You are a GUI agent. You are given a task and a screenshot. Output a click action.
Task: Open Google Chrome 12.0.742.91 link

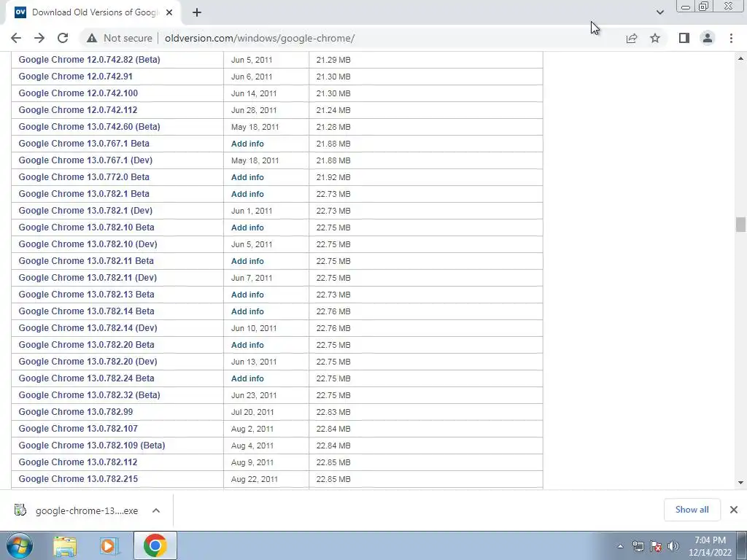[75, 76]
